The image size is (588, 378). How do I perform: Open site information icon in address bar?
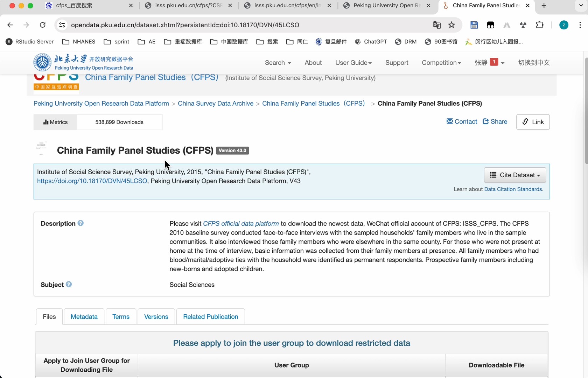(62, 25)
